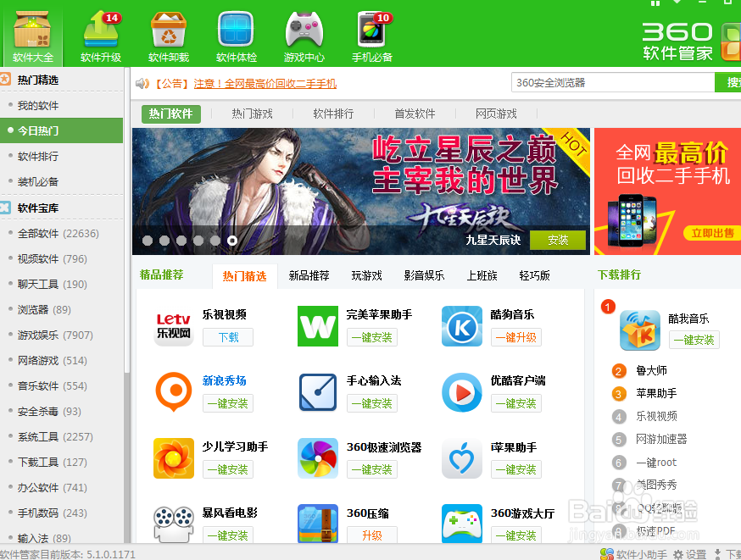Click the 乐视视频 Letv app icon
Image resolution: width=741 pixels, height=560 pixels.
174,326
